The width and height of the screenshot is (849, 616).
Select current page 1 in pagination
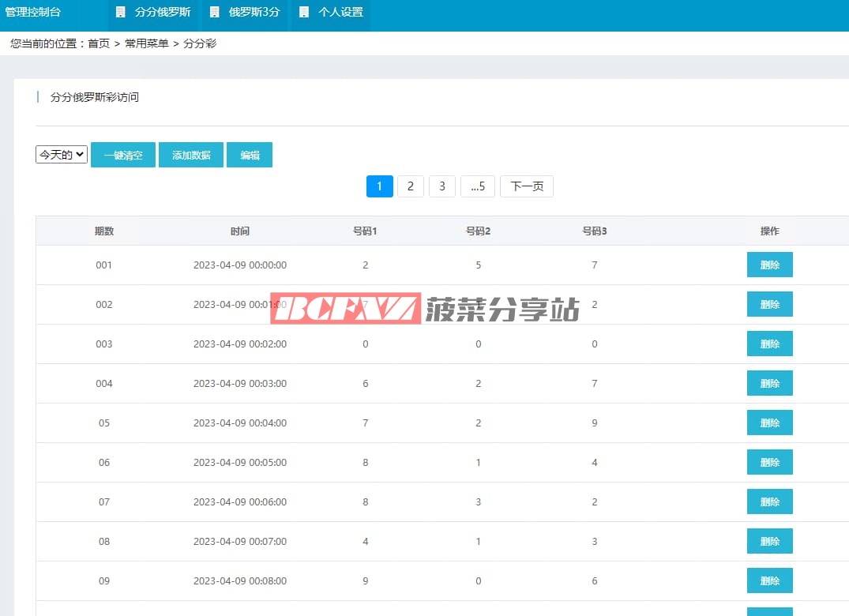pyautogui.click(x=379, y=186)
